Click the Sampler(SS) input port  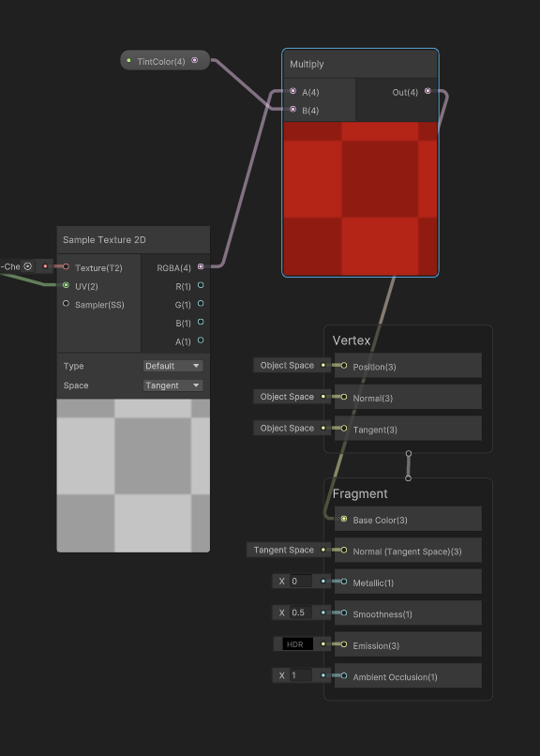click(x=66, y=303)
